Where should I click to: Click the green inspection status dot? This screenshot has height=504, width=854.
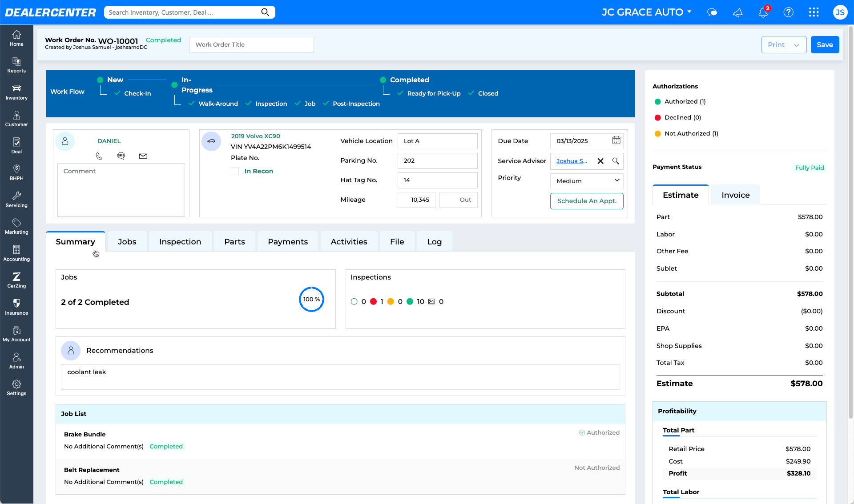410,301
